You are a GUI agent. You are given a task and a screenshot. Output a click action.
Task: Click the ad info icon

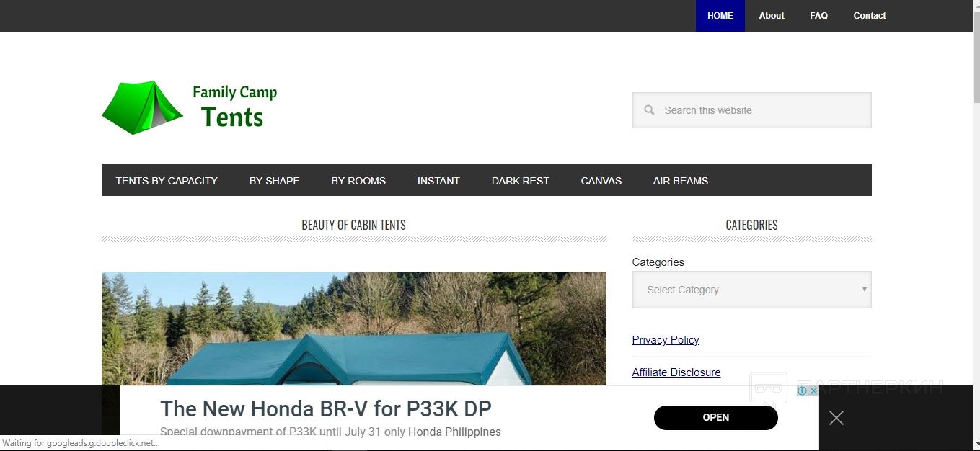tap(802, 391)
